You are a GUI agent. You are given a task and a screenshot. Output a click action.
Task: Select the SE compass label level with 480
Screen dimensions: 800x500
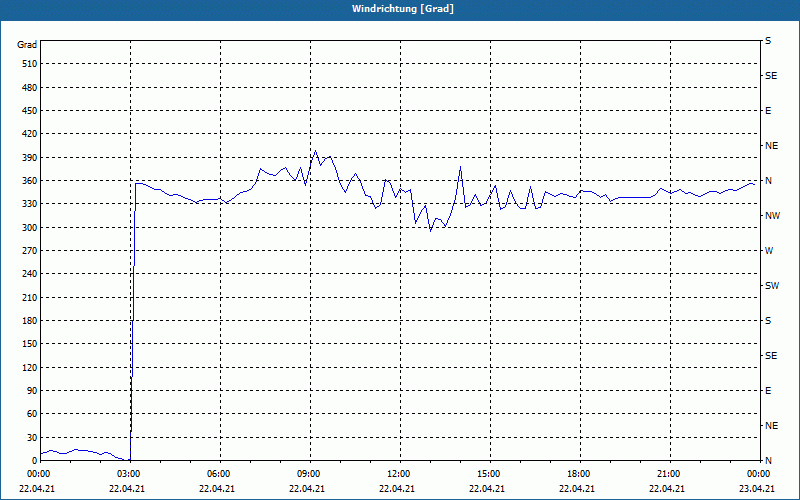(x=771, y=76)
